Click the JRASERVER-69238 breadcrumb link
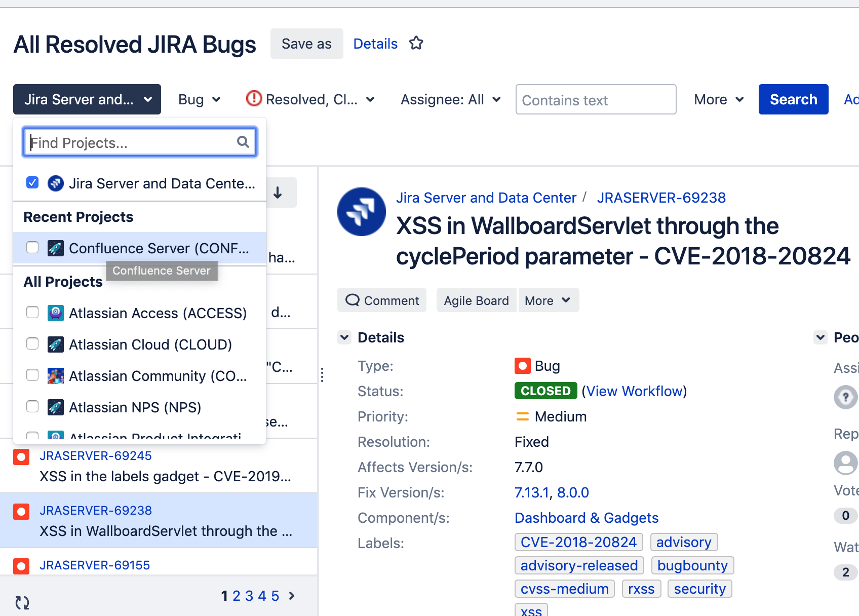Screen dimensions: 859x616 [x=661, y=198]
